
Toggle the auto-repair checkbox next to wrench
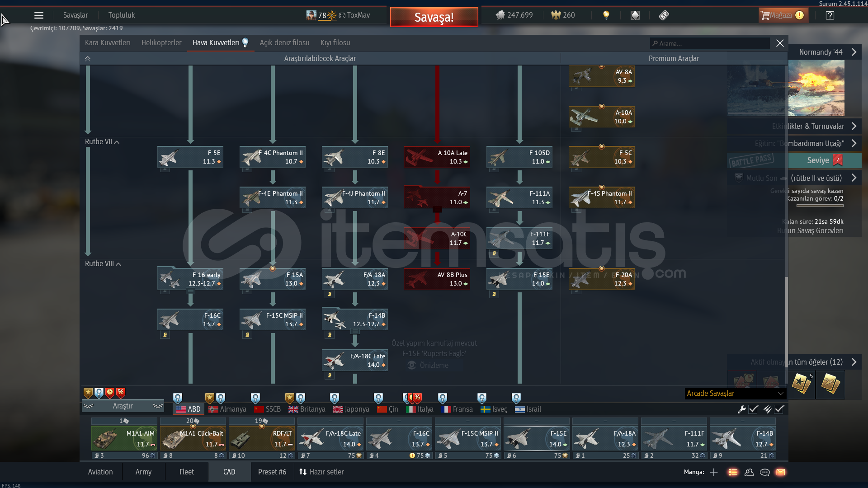(753, 409)
